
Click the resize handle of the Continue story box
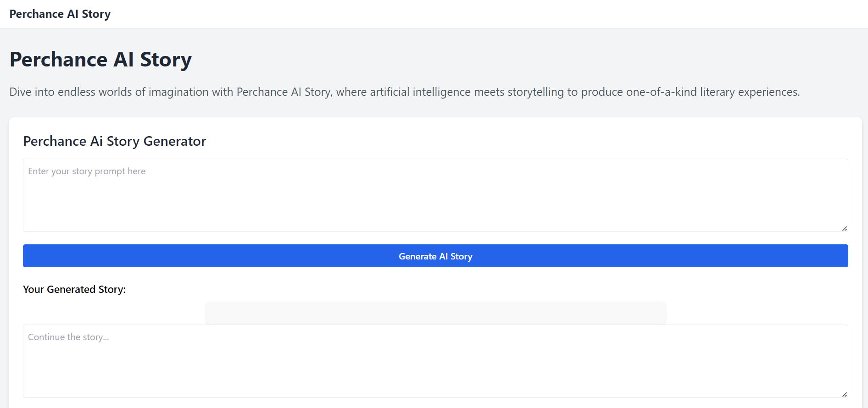click(x=844, y=394)
